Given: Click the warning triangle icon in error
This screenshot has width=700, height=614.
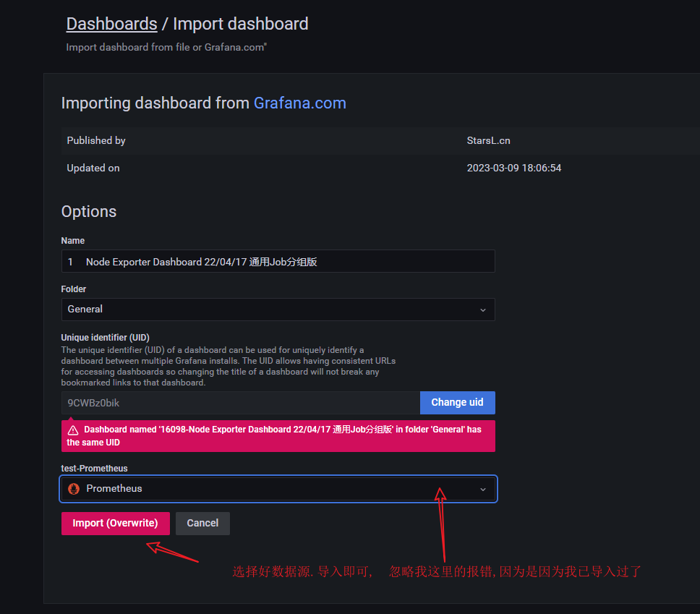Looking at the screenshot, I should click(73, 430).
